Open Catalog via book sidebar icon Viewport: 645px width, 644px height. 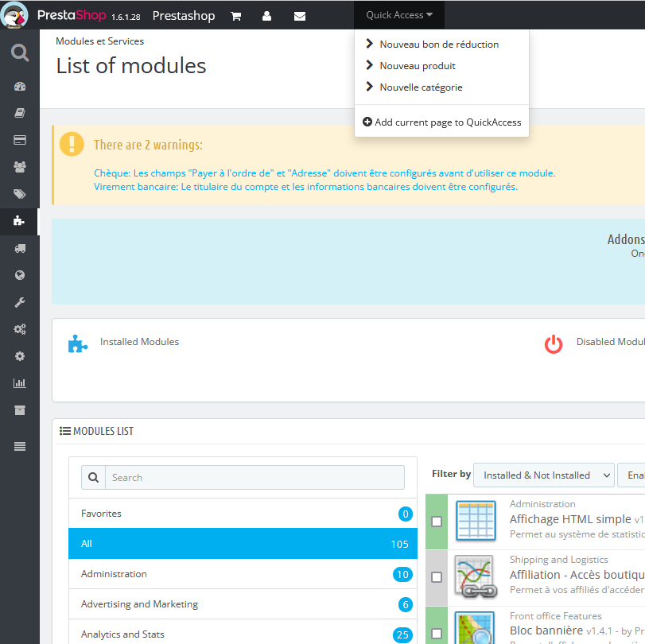20,113
